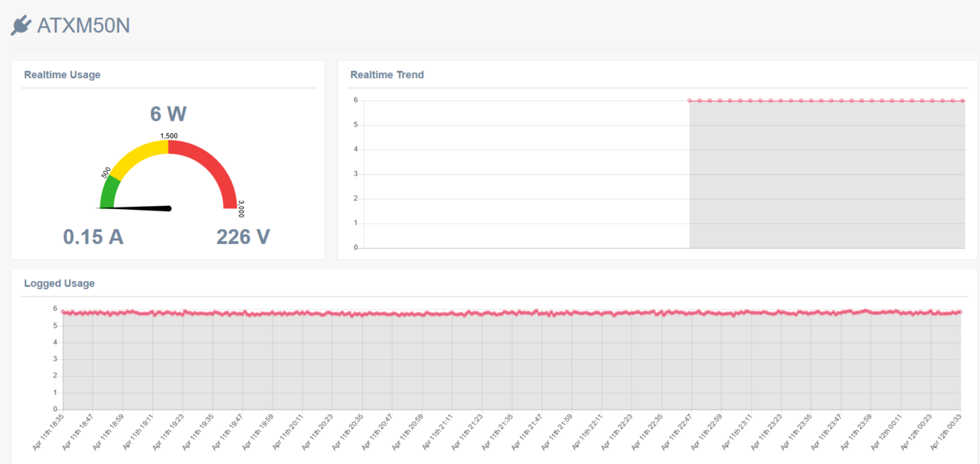The width and height of the screenshot is (980, 464).
Task: Click the 3,000 mark at the gauge end
Action: coord(241,209)
